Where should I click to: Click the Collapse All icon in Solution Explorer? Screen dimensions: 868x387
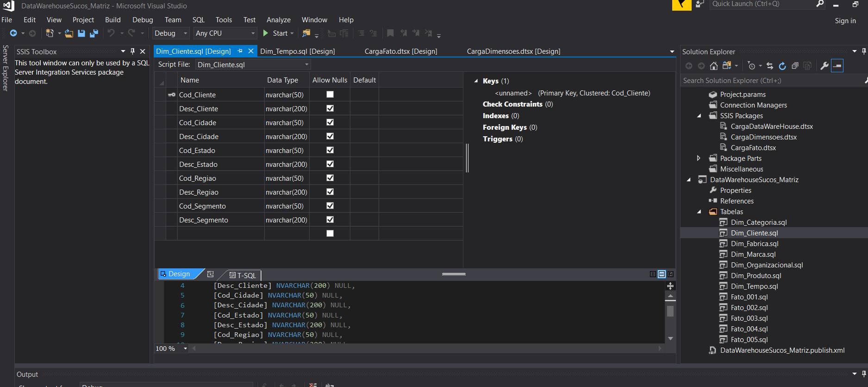coord(795,66)
